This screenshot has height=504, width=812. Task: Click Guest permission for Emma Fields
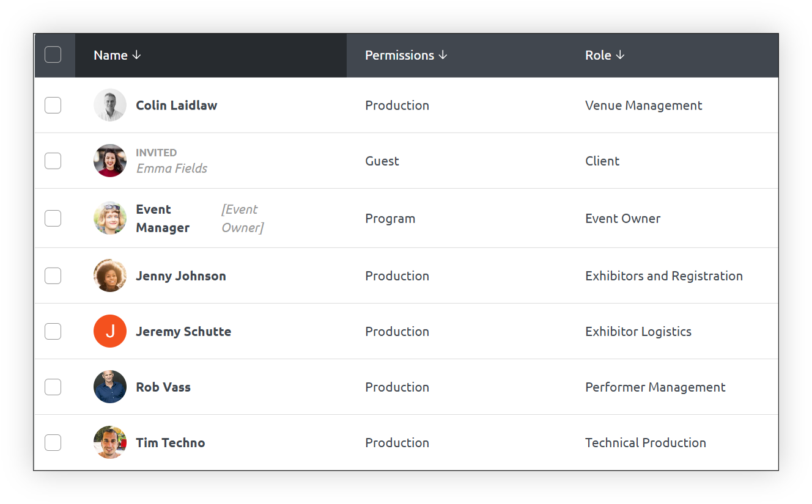point(382,161)
